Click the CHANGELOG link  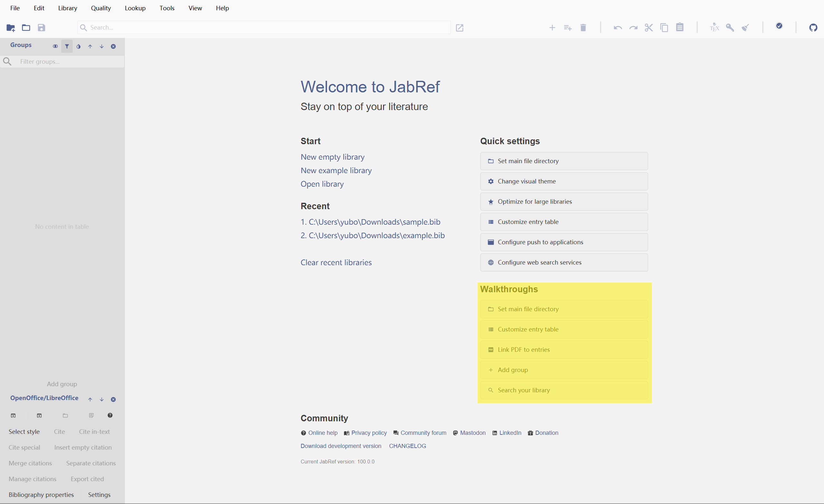click(407, 446)
